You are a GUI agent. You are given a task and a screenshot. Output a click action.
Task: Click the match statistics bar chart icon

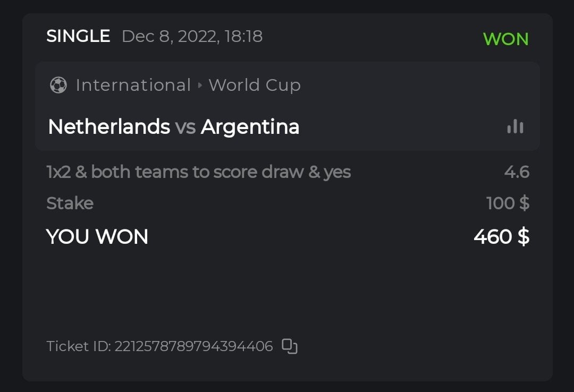(515, 126)
